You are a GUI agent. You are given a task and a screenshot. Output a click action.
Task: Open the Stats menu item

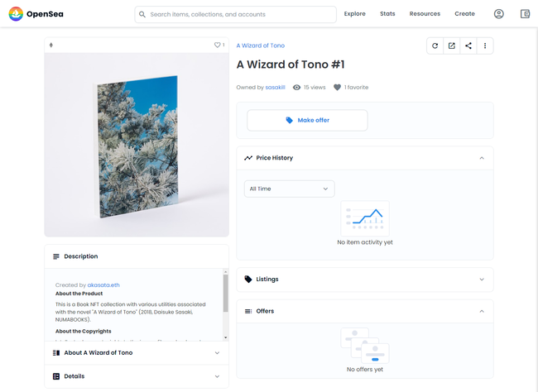(387, 14)
